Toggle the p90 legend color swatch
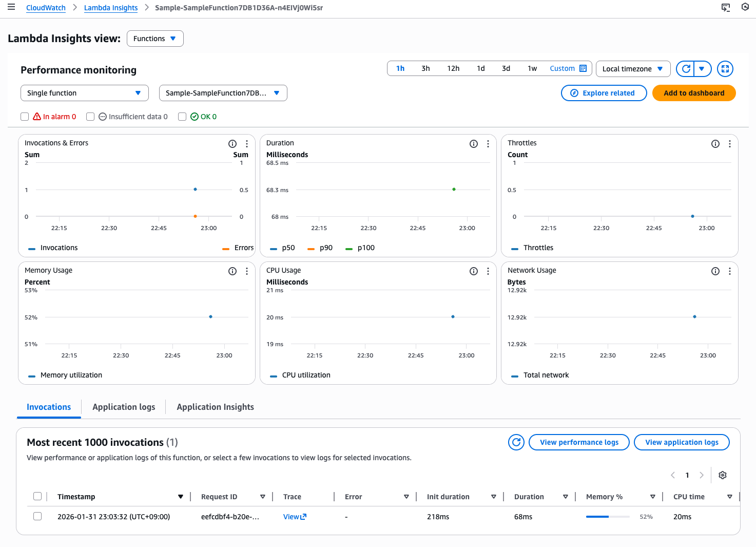Image resolution: width=756 pixels, height=547 pixels. [x=311, y=249]
